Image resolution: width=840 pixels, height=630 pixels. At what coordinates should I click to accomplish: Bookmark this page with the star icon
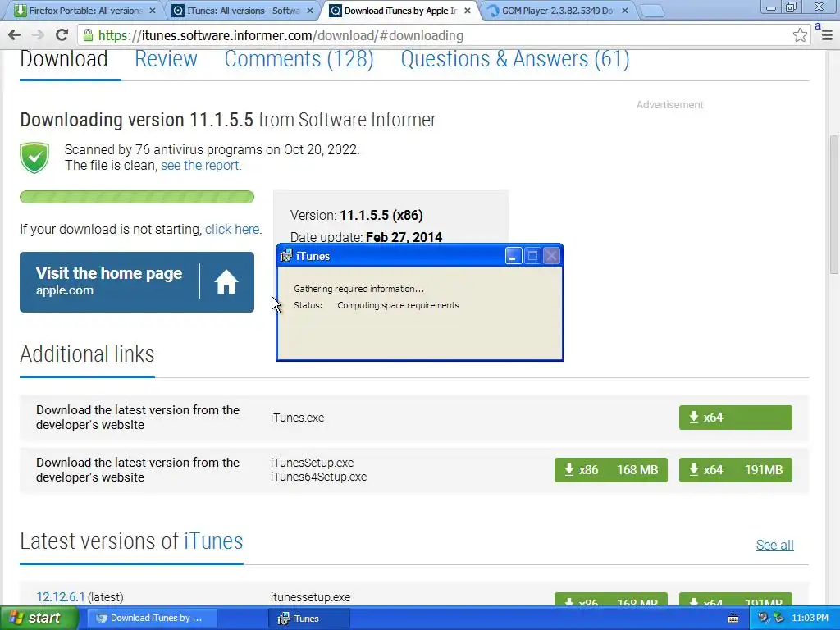pos(800,35)
